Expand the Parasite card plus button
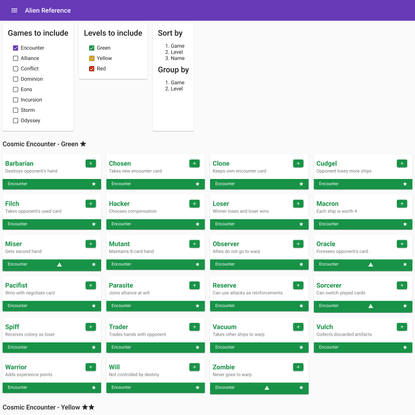The image size is (415, 415). tap(194, 285)
